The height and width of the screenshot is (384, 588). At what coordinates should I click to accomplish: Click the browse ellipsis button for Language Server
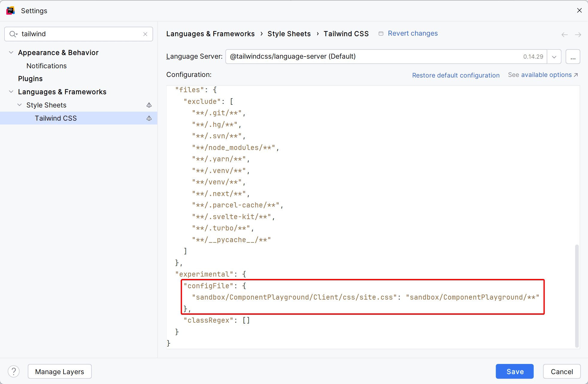tap(573, 57)
